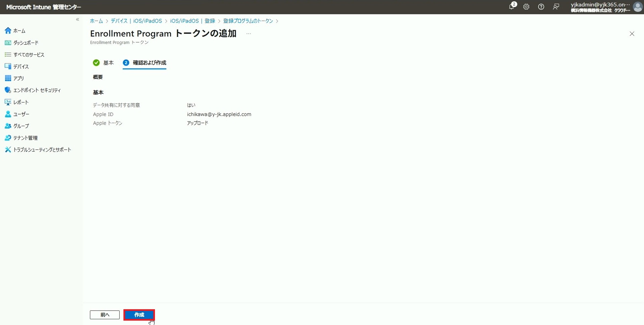Click the はい consent value
The image size is (644, 325).
point(191,105)
